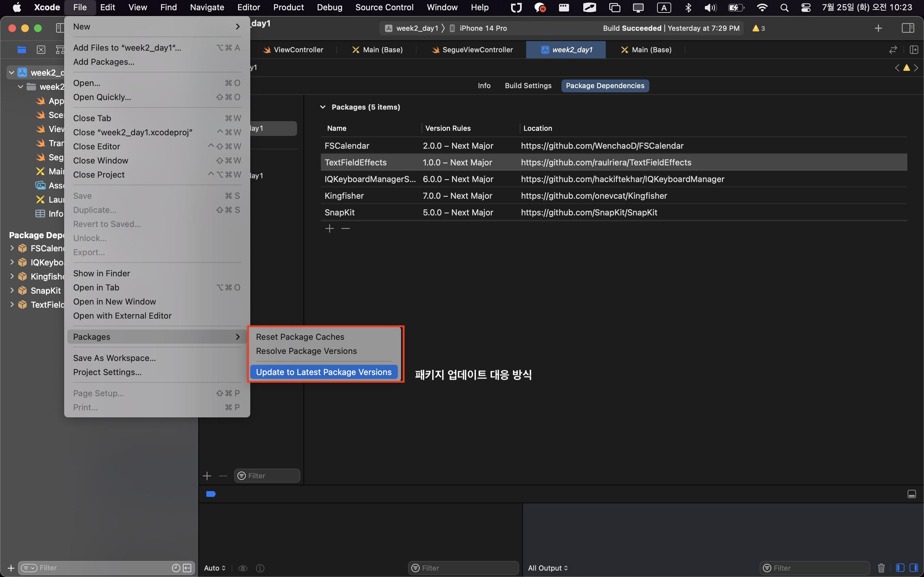Viewport: 924px width, 577px height.
Task: Click the trash icon in console
Action: click(x=881, y=568)
